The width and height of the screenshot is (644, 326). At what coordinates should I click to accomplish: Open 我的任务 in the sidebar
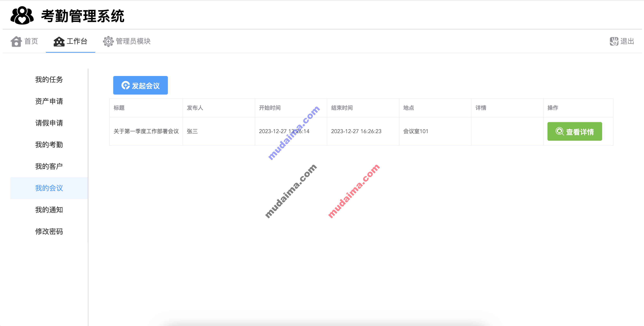point(49,79)
